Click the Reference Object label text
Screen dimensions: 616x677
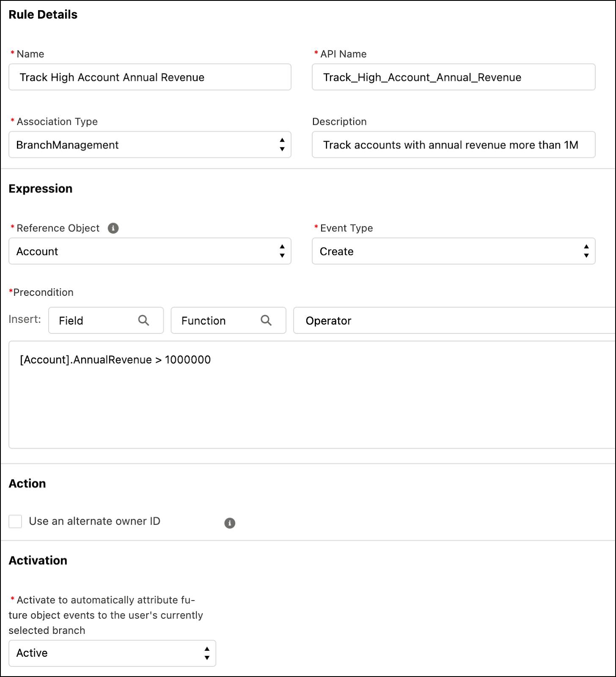pyautogui.click(x=58, y=228)
